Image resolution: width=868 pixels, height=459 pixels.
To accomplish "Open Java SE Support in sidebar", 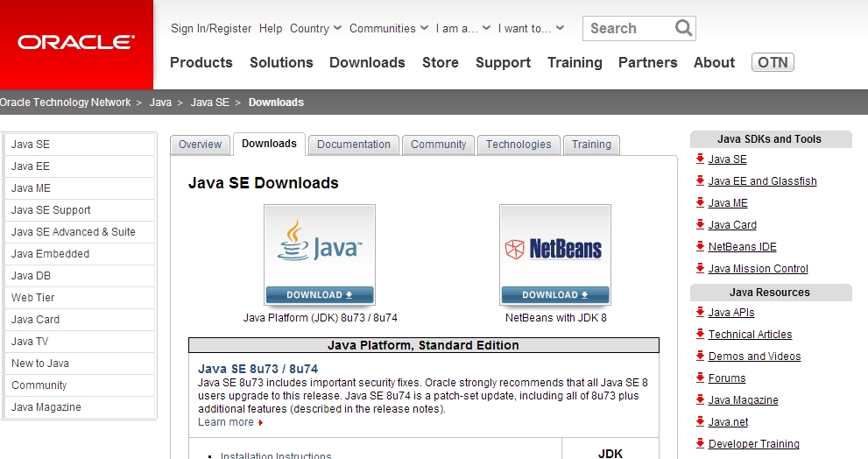I will 79,210.
